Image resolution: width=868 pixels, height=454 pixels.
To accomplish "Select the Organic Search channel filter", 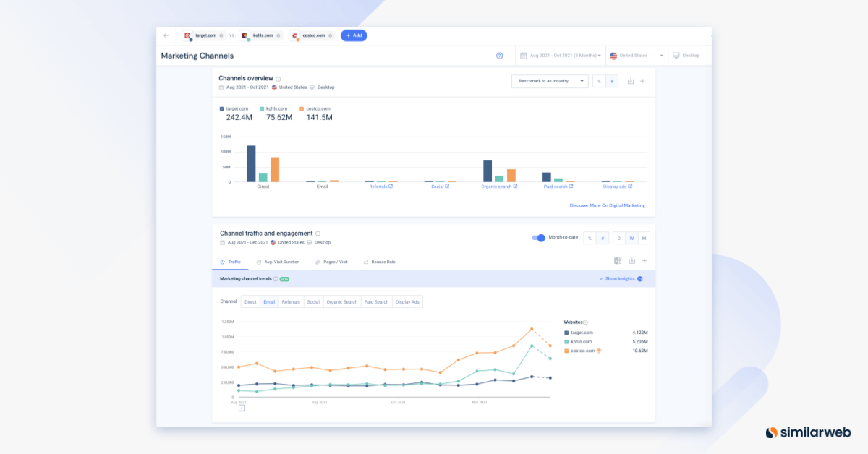I will pos(342,301).
